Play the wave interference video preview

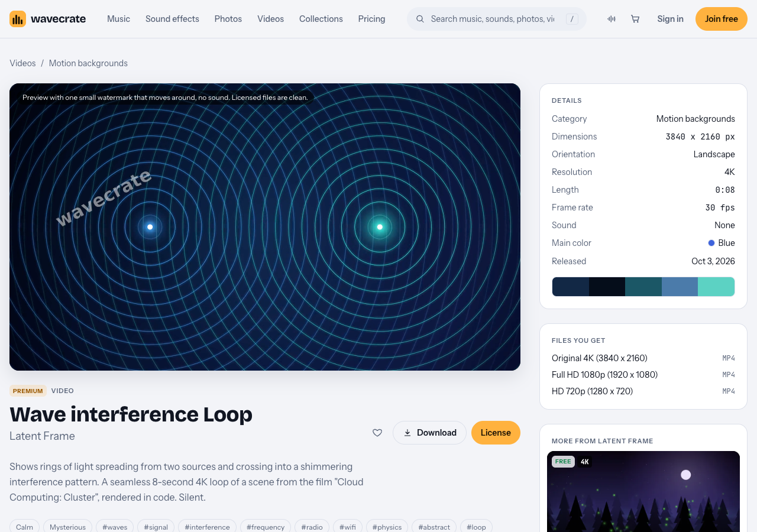(x=265, y=227)
